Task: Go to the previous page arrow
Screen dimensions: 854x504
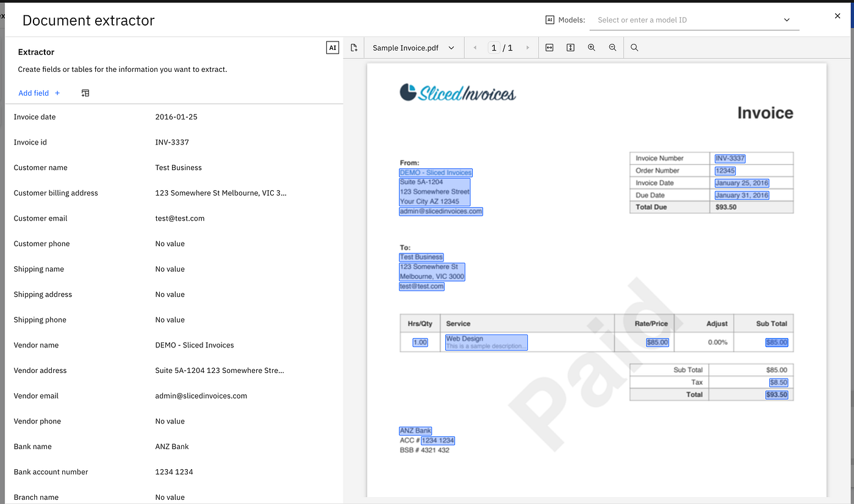Action: point(475,48)
